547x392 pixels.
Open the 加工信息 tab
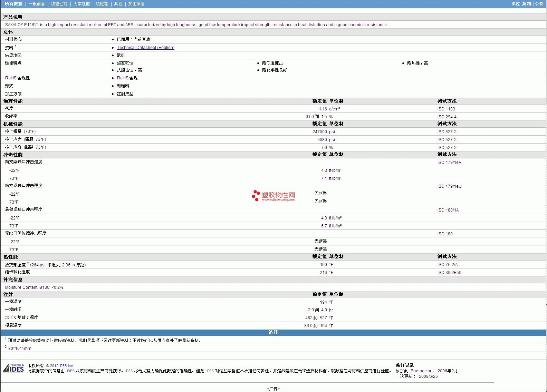point(136,4)
